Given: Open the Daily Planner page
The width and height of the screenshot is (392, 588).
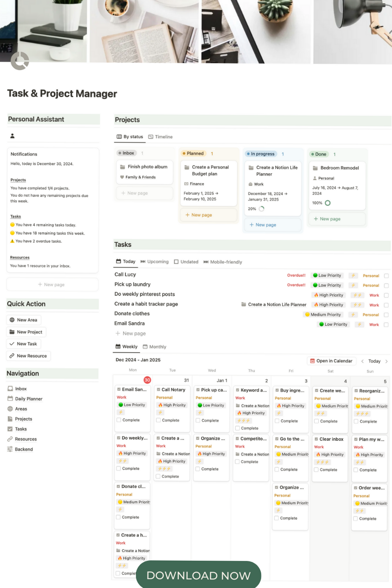Looking at the screenshot, I should point(29,398).
